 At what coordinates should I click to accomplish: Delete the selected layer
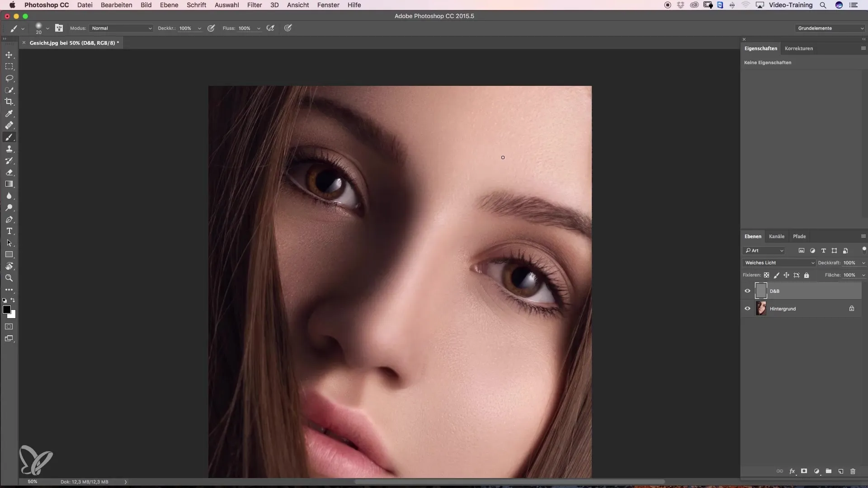(853, 471)
